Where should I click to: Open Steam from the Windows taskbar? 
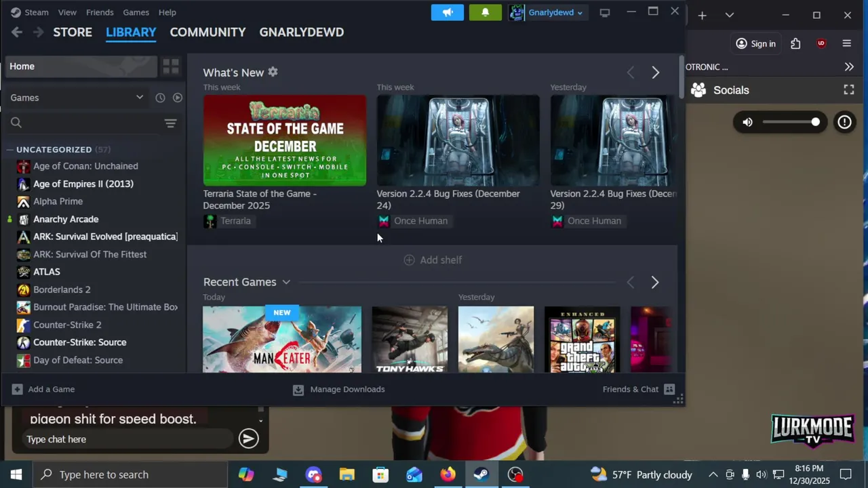tap(481, 474)
